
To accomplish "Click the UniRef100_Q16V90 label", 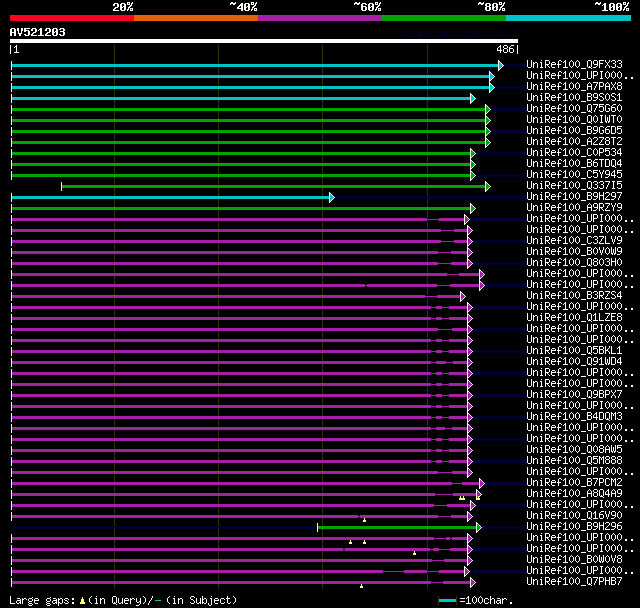I will click(574, 516).
